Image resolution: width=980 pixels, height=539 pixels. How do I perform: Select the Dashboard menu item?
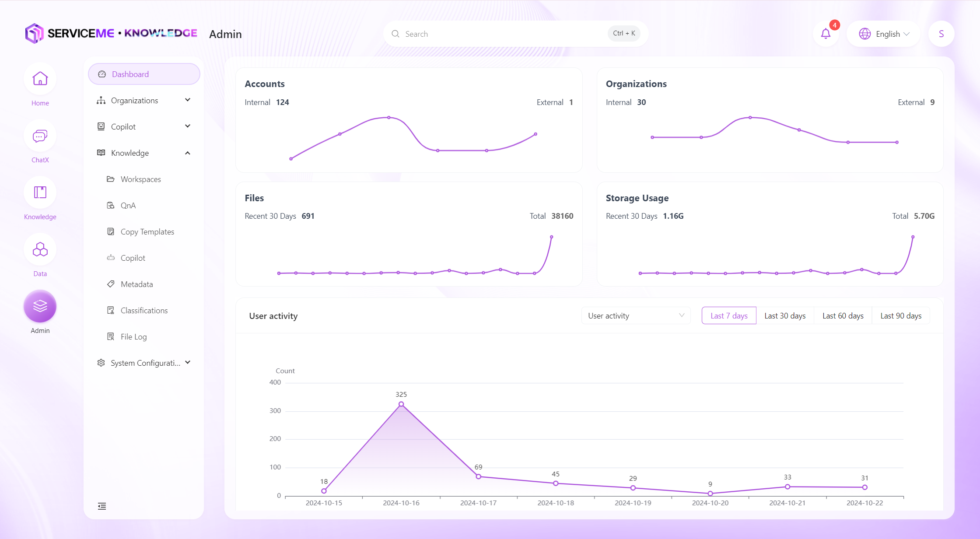(144, 74)
